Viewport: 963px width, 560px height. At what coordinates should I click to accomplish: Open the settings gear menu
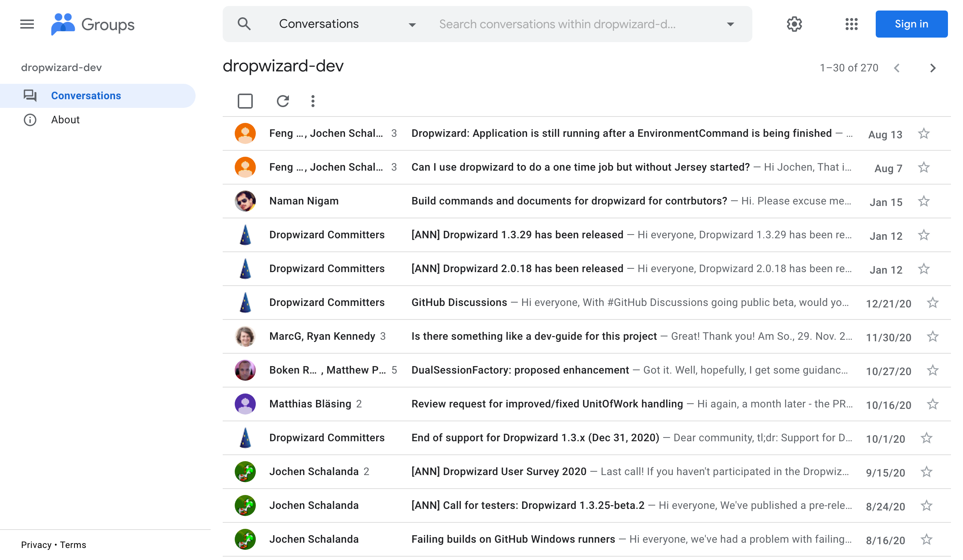pyautogui.click(x=794, y=24)
